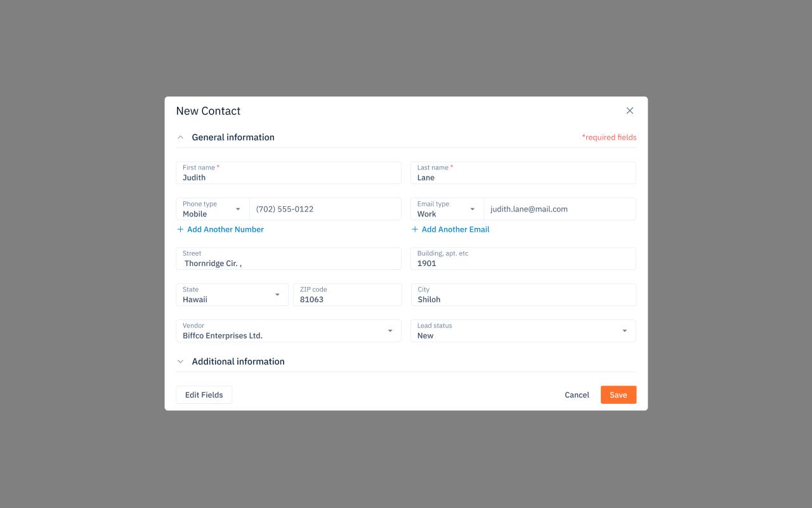
Task: Click the ZIP code field containing 81063
Action: coord(347,295)
